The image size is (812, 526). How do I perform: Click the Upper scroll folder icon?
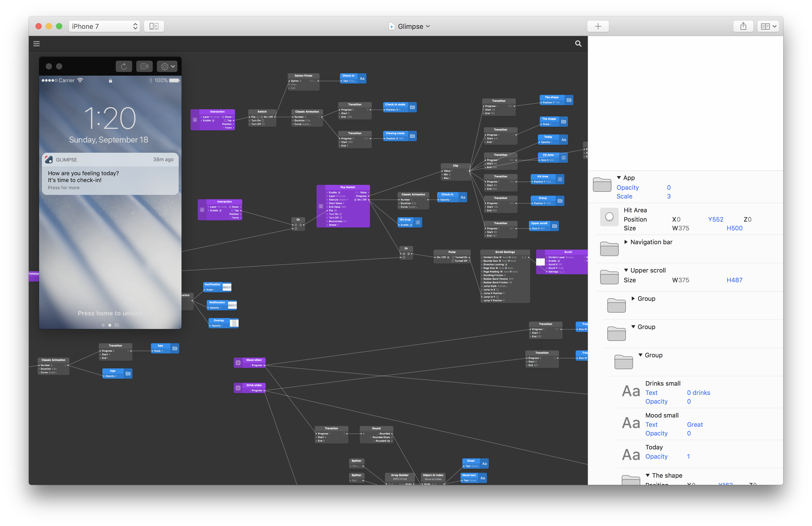609,277
